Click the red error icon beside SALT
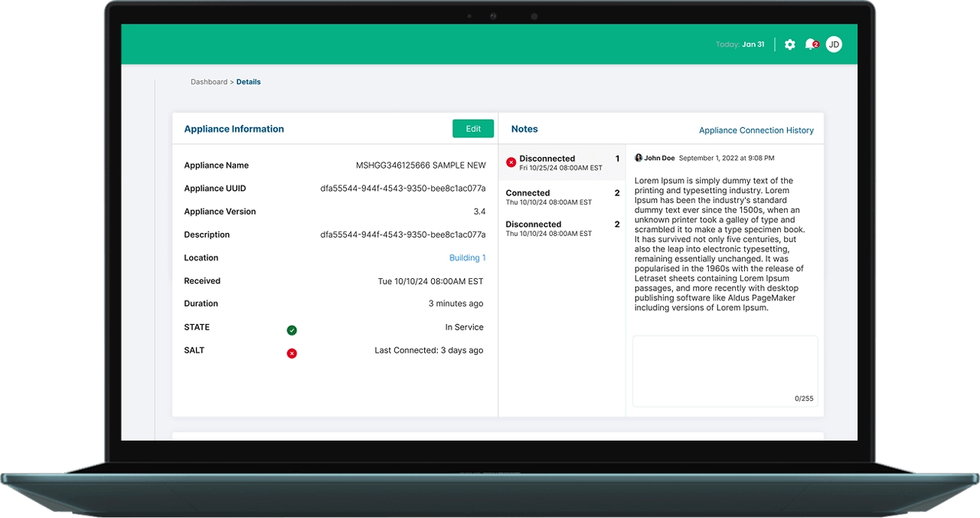This screenshot has width=980, height=518. [x=292, y=353]
